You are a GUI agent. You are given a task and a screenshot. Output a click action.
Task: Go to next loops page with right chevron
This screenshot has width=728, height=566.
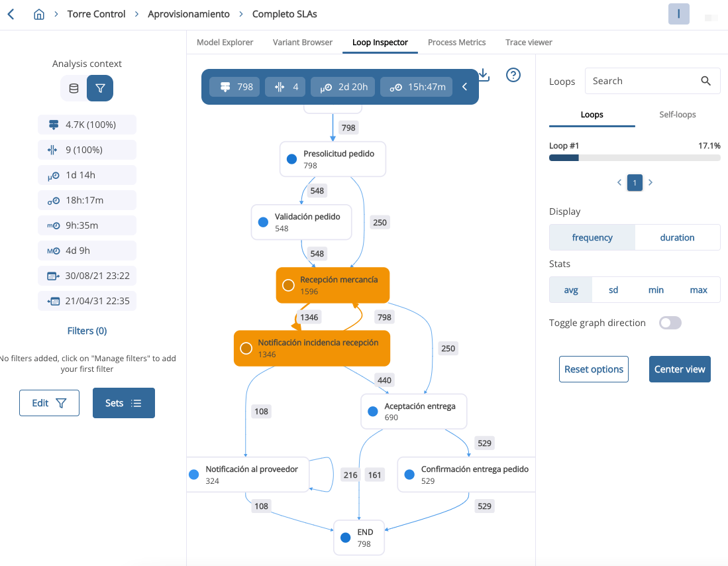point(650,182)
